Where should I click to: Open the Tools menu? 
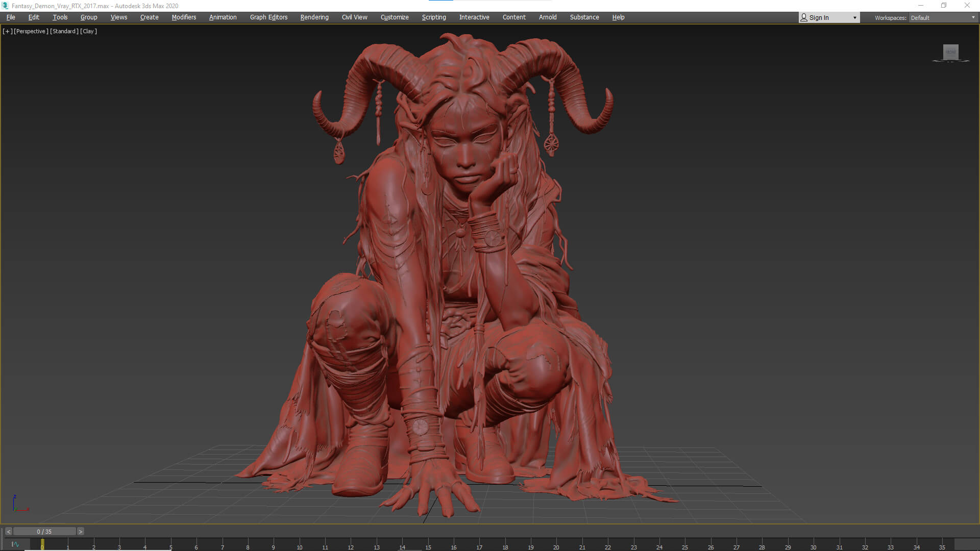[60, 17]
